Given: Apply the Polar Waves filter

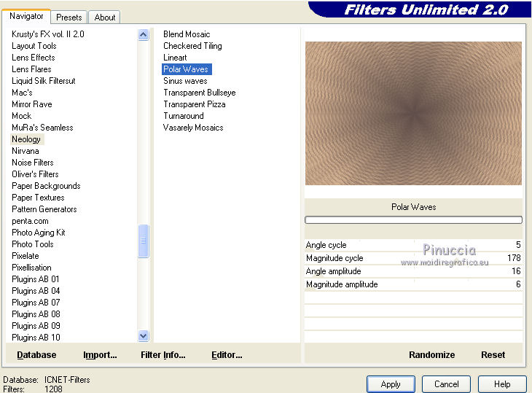Looking at the screenshot, I should click(x=391, y=384).
